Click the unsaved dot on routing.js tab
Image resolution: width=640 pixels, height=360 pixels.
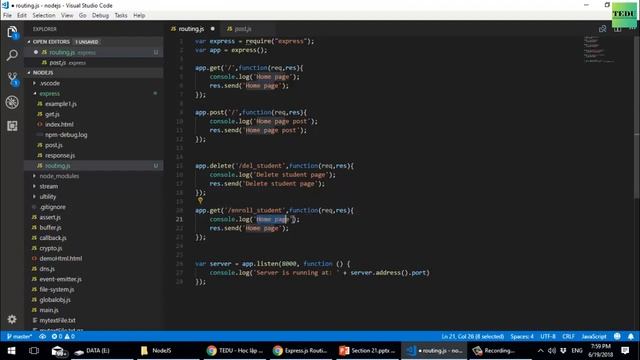(213, 29)
